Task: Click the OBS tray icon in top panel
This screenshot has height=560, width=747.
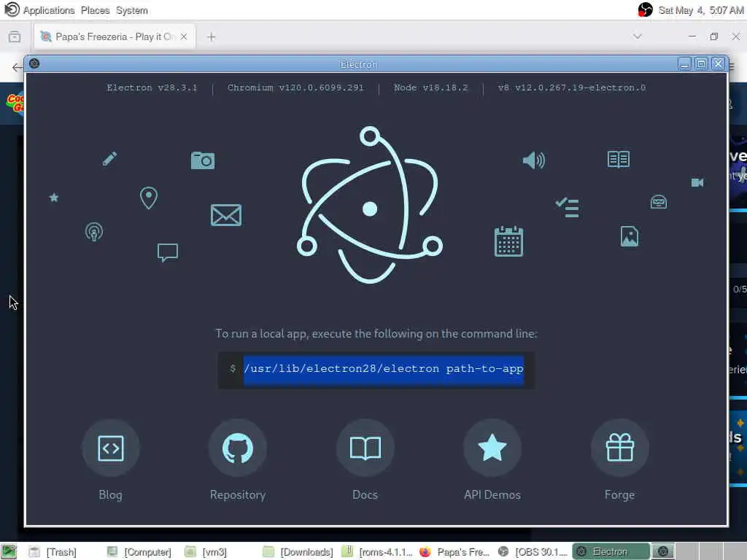Action: click(x=645, y=9)
